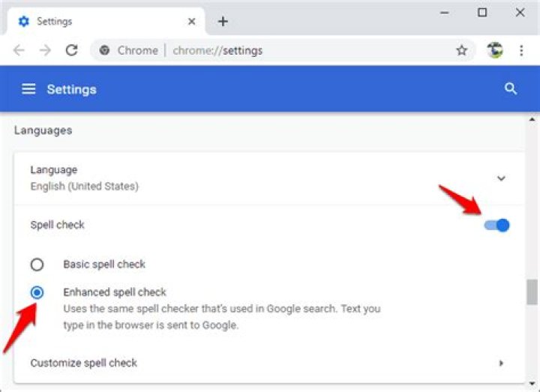540x392 pixels.
Task: Click the Settings tab gear icon
Action: click(23, 21)
